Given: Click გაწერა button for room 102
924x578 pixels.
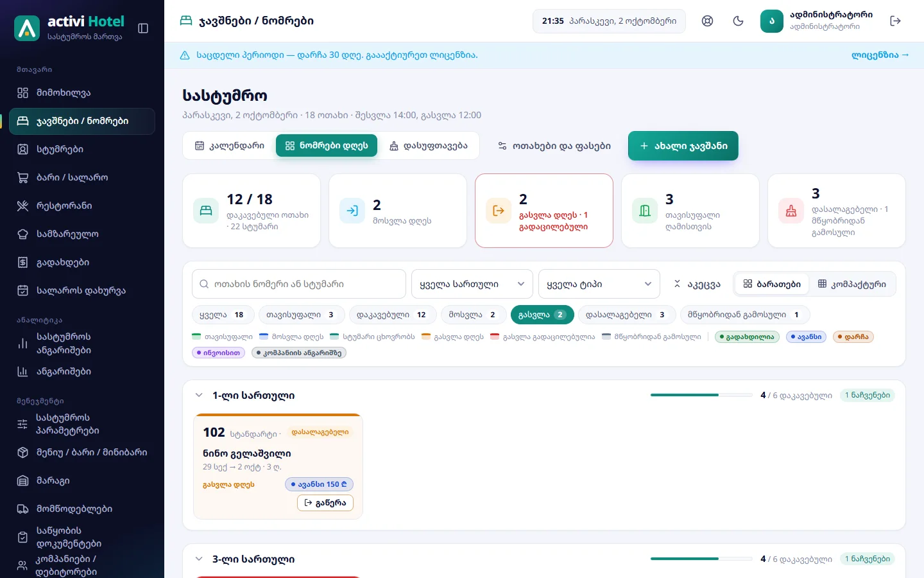Looking at the screenshot, I should [x=325, y=503].
